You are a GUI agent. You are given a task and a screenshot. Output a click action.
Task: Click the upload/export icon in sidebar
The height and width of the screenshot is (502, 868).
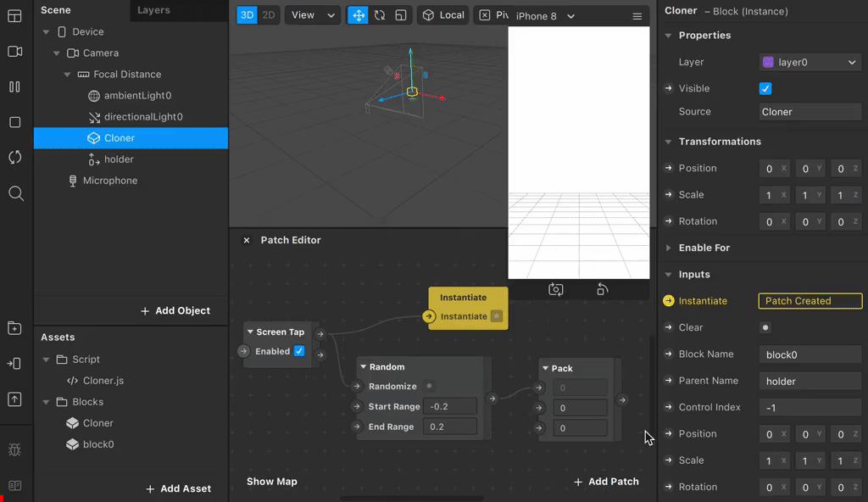tap(15, 399)
